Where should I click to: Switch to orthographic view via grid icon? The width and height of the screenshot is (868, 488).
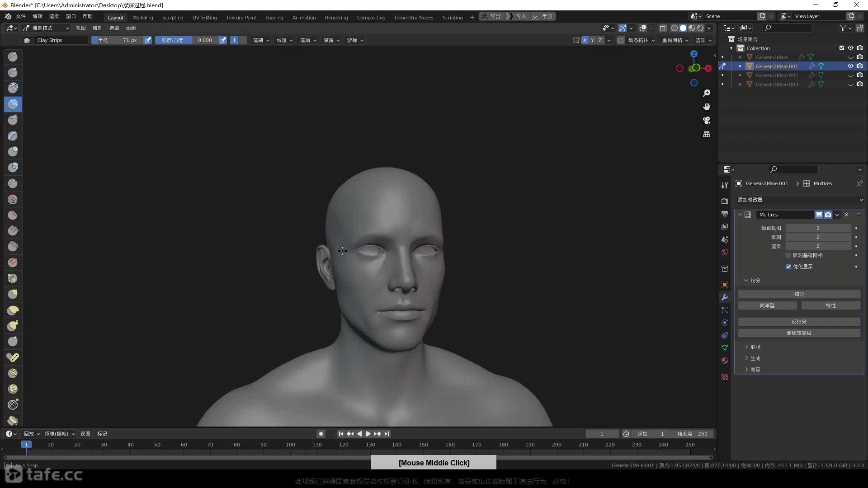click(707, 134)
